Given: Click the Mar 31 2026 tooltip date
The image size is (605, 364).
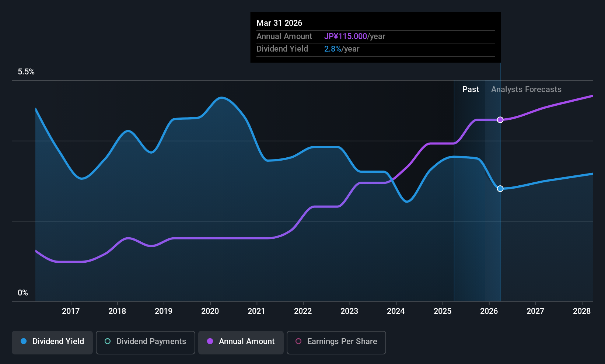Looking at the screenshot, I should pyautogui.click(x=279, y=23).
